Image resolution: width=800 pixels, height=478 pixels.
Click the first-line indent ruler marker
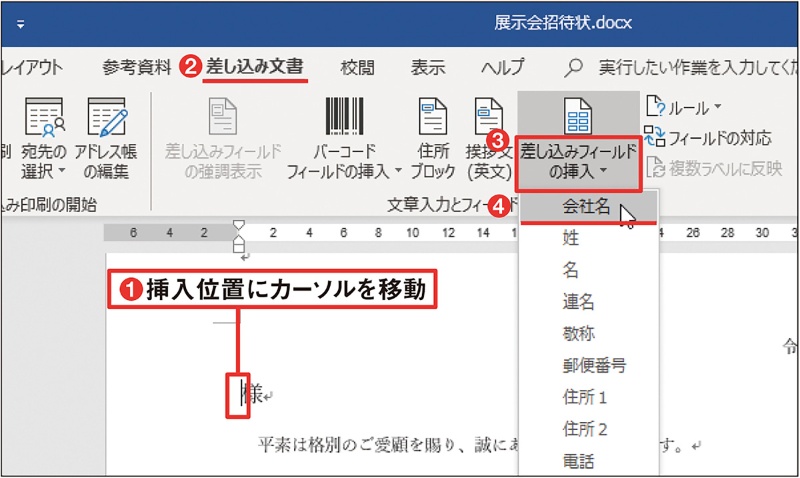[x=238, y=227]
